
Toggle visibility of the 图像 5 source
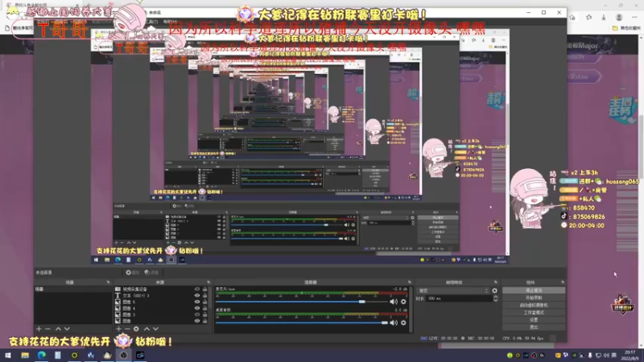197,302
